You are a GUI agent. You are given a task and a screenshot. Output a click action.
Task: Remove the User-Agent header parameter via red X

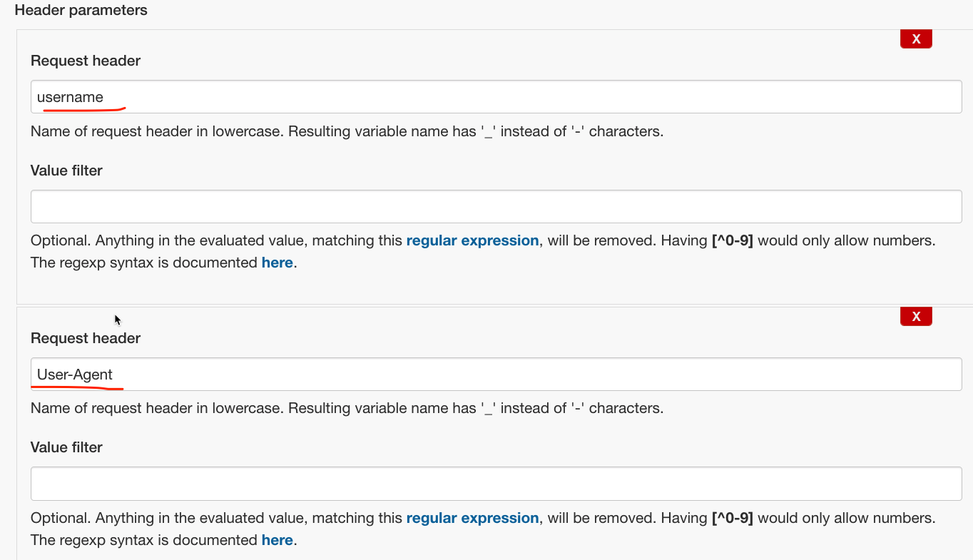pyautogui.click(x=916, y=316)
